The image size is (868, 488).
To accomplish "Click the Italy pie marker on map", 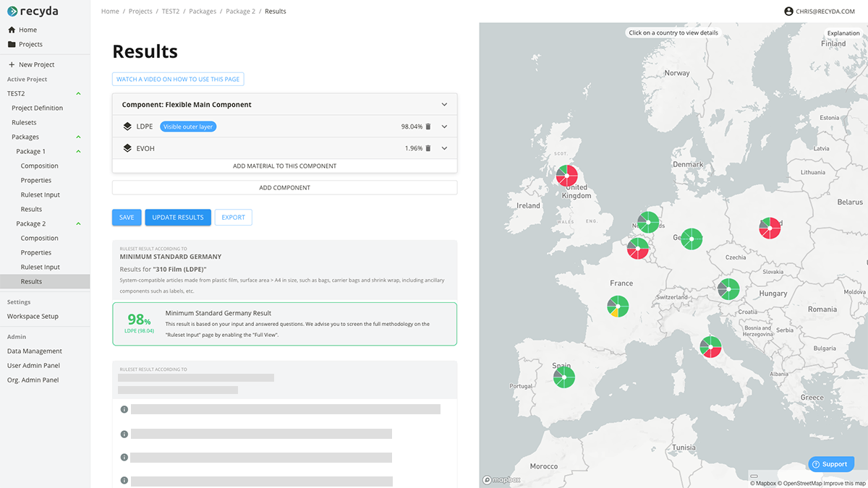I will click(x=710, y=346).
